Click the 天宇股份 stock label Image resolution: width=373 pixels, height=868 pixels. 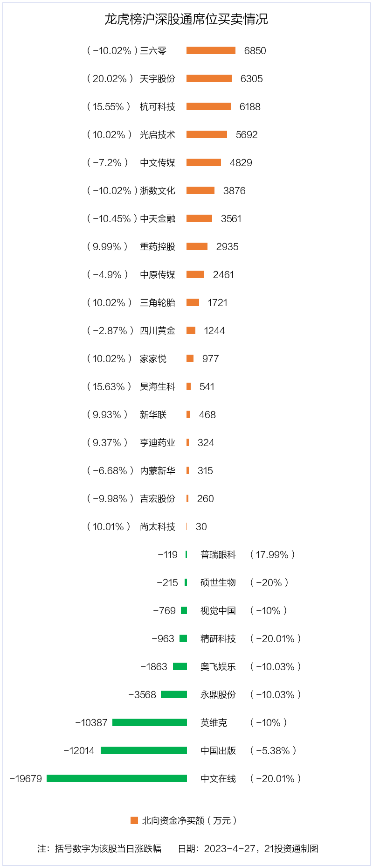click(158, 78)
